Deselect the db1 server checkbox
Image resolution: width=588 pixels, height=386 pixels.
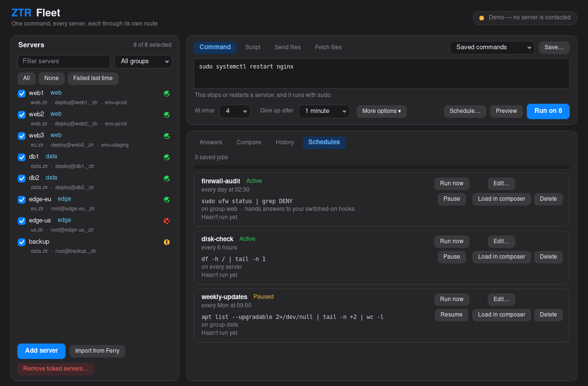[22, 157]
